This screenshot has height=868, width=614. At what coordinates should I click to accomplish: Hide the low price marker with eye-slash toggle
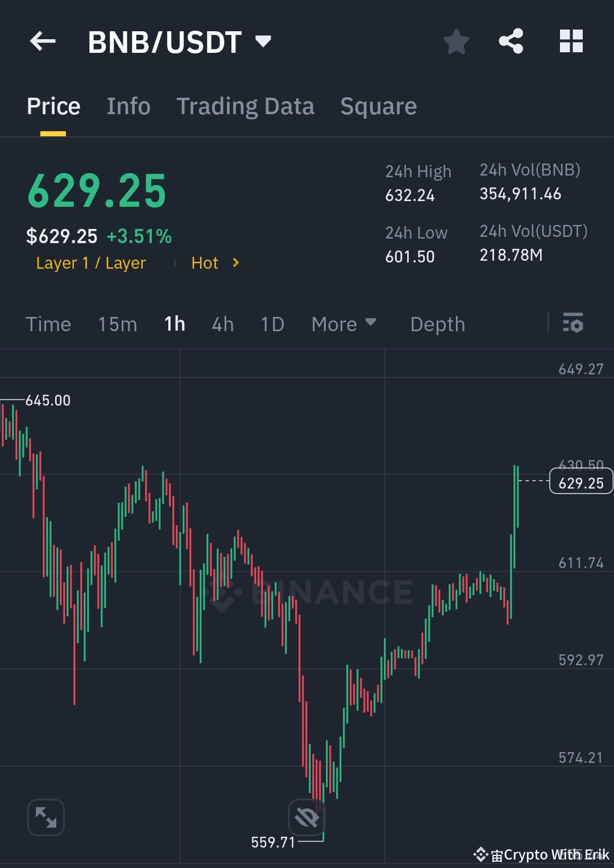click(x=307, y=817)
